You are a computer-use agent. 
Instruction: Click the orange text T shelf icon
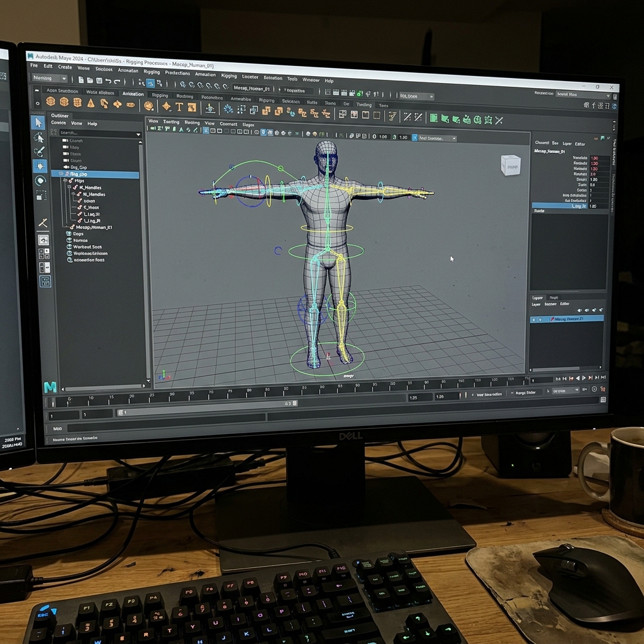pyautogui.click(x=179, y=107)
